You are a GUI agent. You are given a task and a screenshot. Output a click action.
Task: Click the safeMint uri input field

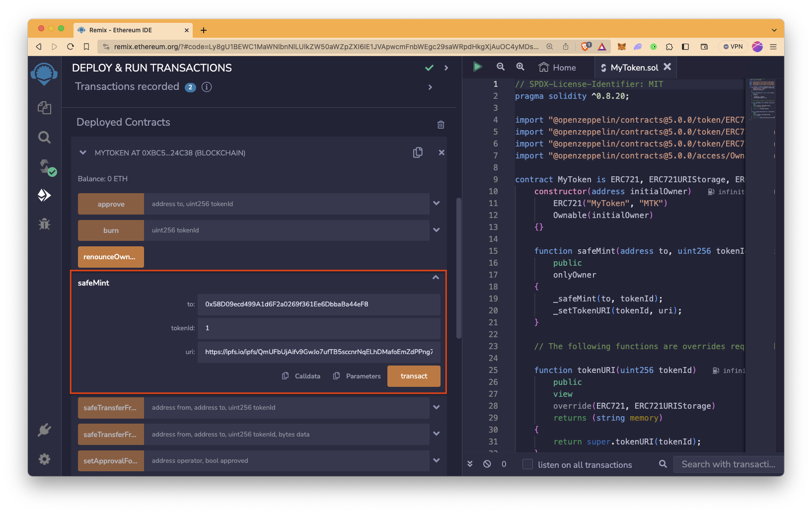(319, 352)
